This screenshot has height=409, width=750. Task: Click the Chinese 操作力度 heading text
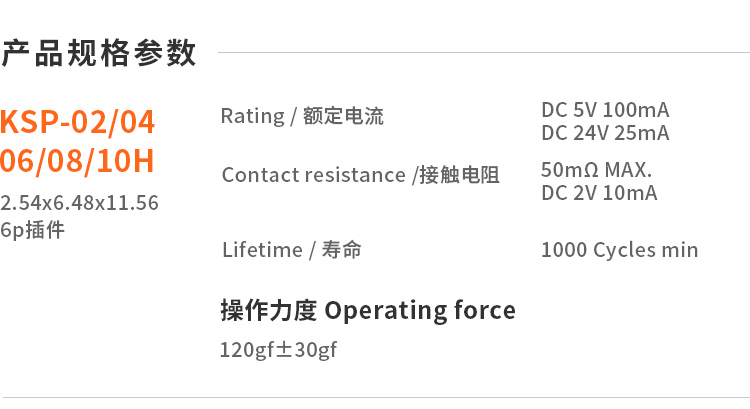tap(268, 311)
